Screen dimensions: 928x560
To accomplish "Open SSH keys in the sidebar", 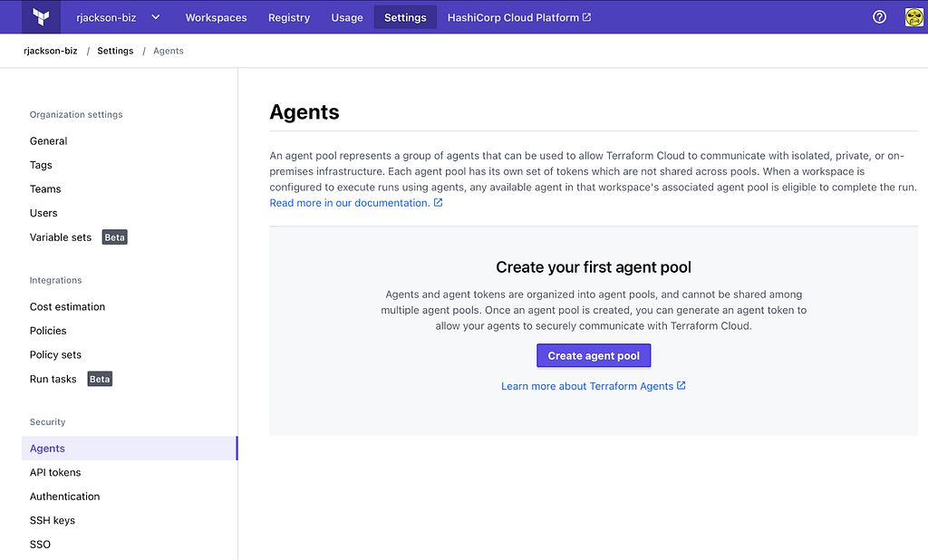I will [x=52, y=520].
